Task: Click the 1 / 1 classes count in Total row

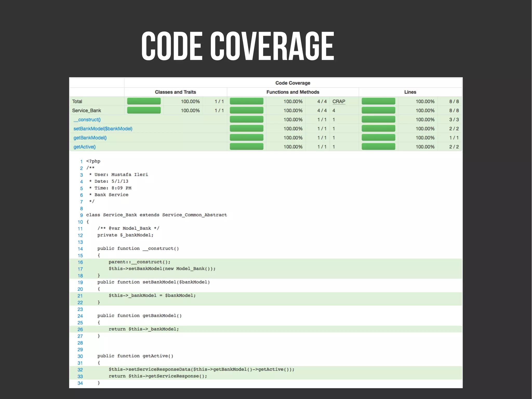Action: (219, 101)
